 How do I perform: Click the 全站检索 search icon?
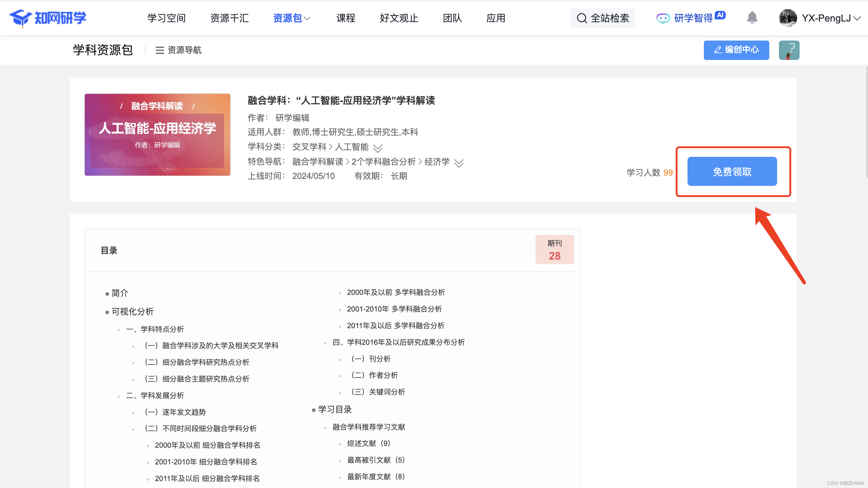coord(581,18)
